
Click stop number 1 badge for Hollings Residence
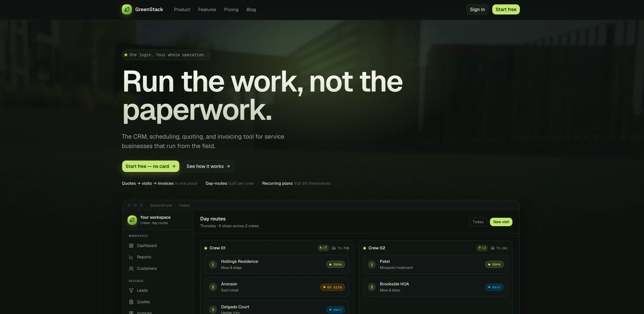[213, 265]
